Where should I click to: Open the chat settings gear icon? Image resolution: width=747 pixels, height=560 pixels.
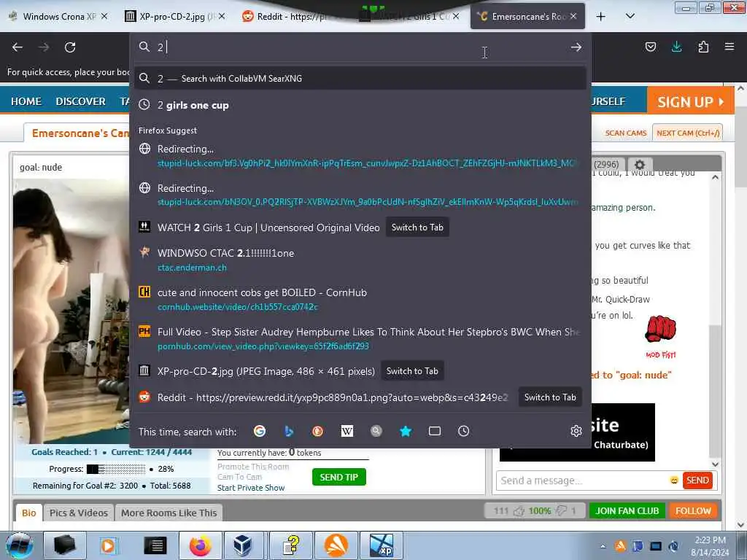(x=639, y=165)
